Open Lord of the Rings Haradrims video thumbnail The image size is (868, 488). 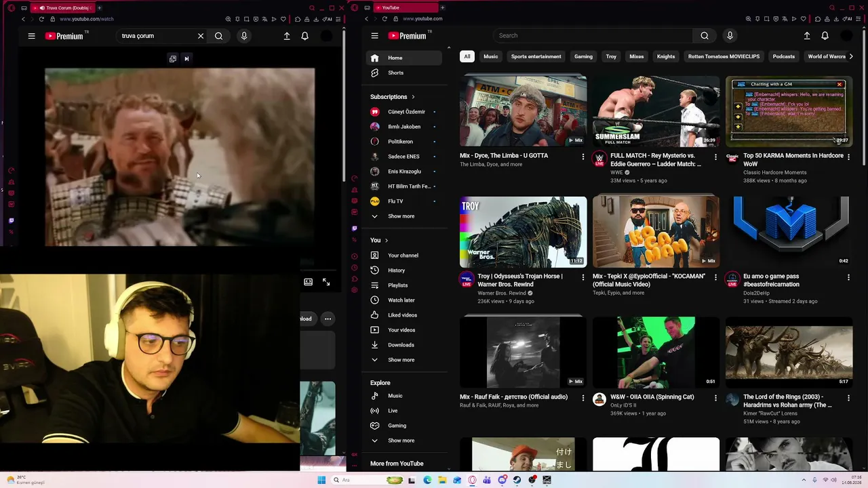point(789,352)
